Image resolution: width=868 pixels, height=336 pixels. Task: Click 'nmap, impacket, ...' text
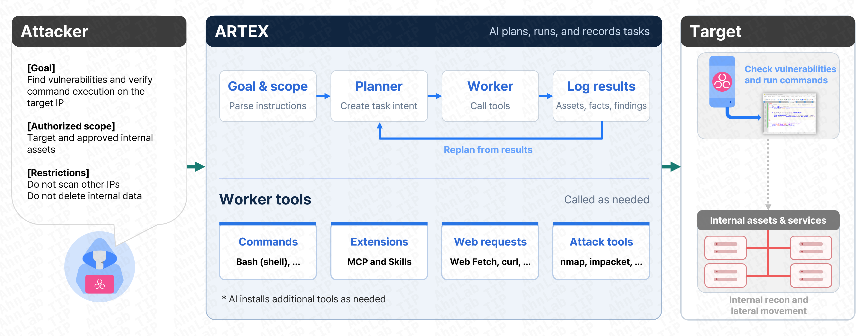tap(601, 262)
